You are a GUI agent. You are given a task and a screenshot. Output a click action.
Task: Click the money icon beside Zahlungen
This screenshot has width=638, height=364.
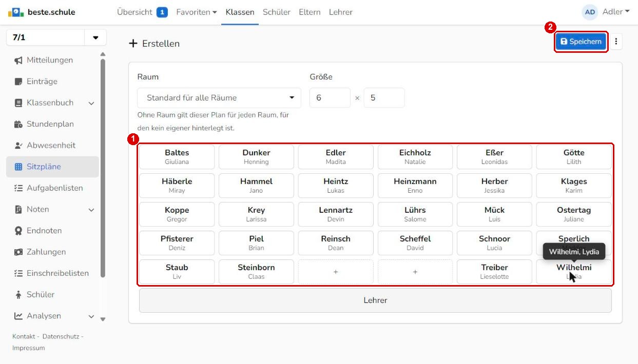[18, 252]
